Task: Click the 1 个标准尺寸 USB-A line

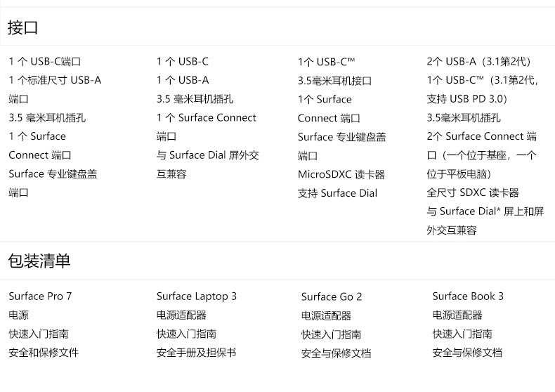Action: [55, 80]
